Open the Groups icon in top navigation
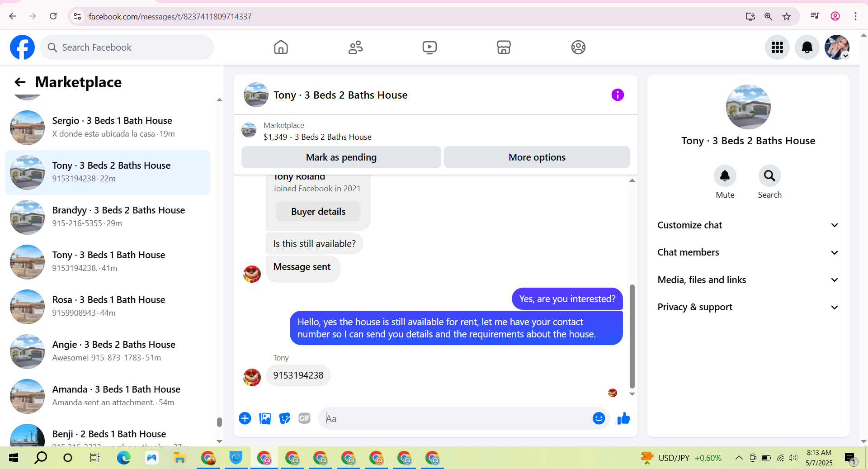868x469 pixels. click(578, 47)
